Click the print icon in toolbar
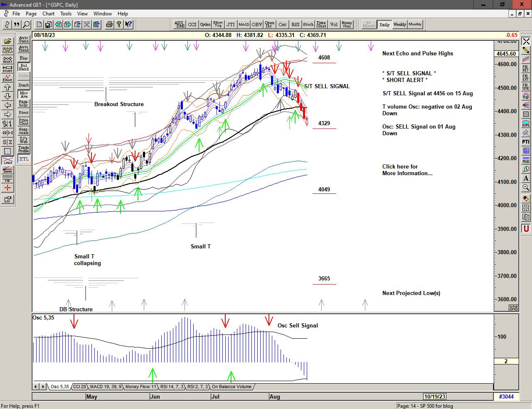 [109, 25]
